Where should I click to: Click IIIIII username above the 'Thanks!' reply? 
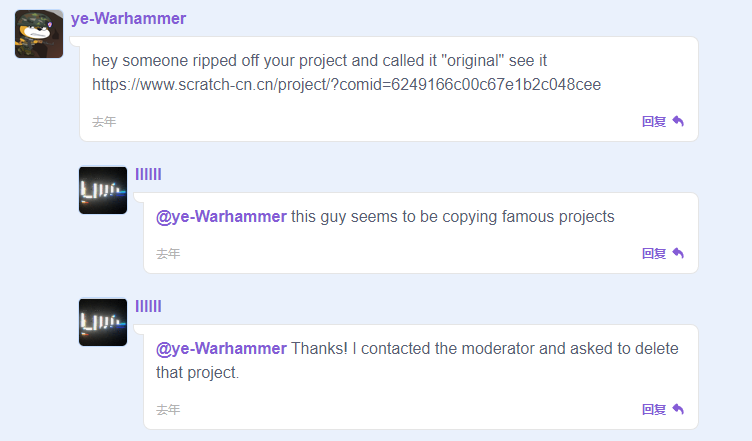tap(148, 307)
